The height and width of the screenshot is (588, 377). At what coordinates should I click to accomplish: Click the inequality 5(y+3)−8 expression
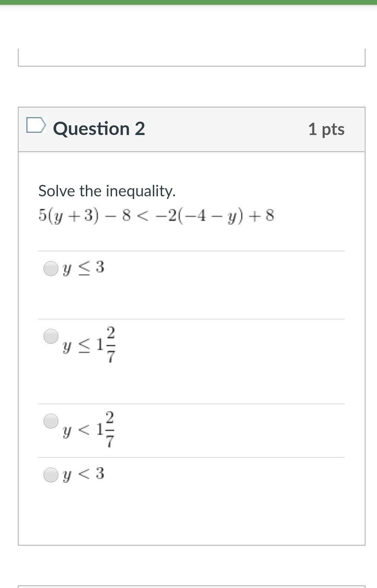tap(156, 215)
